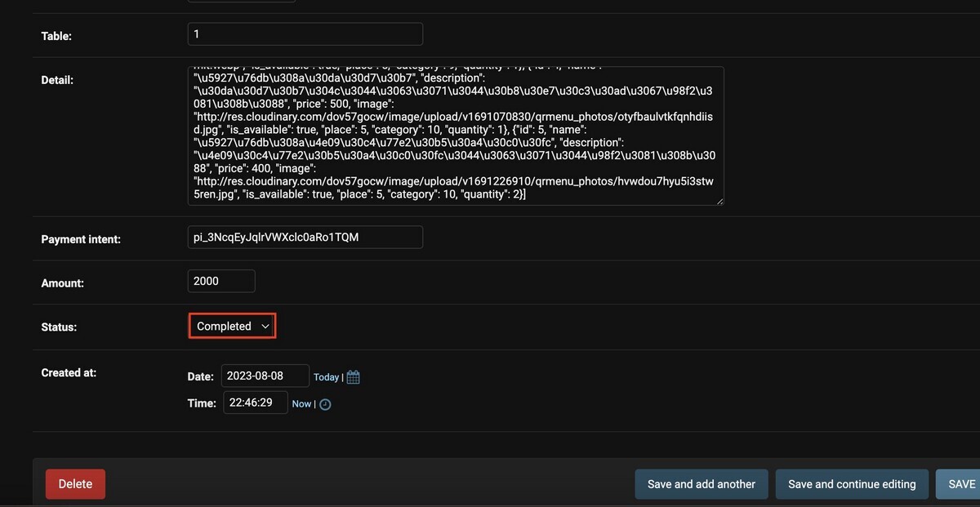Viewport: 980px width, 507px height.
Task: Expand the Status dropdown showing Completed
Action: (x=233, y=326)
